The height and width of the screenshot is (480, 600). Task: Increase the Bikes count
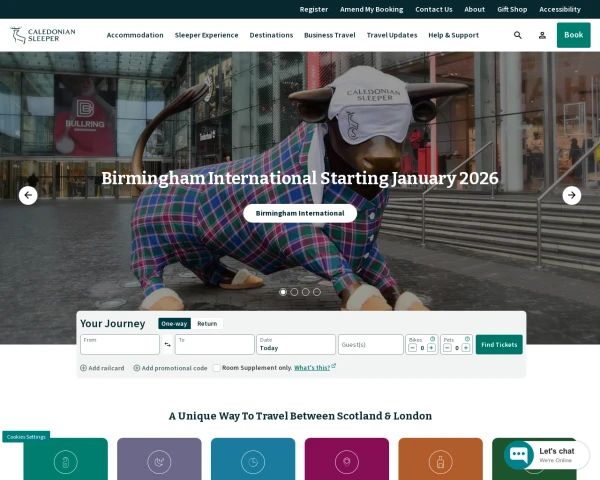431,348
